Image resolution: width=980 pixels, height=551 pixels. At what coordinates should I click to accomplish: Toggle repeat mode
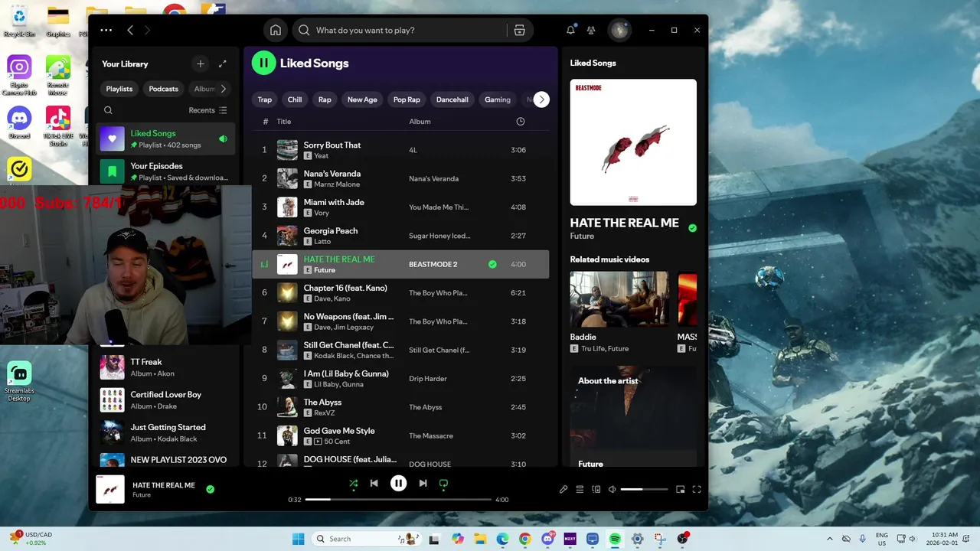click(443, 483)
